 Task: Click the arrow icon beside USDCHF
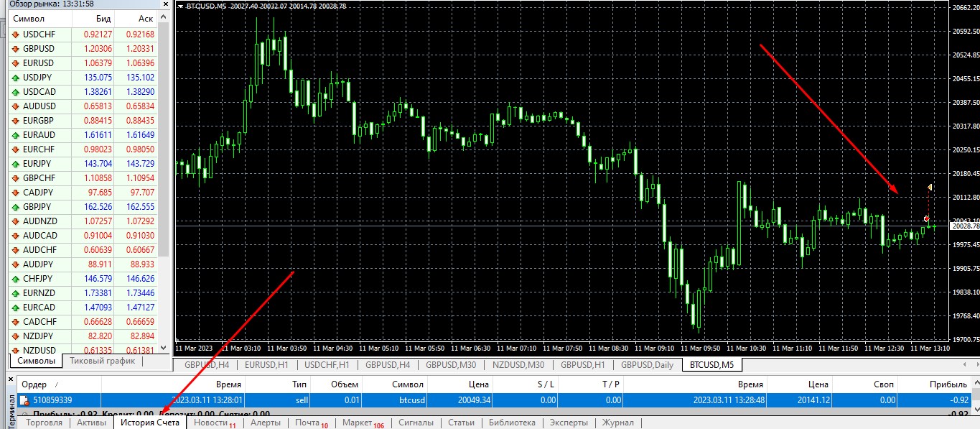point(15,34)
